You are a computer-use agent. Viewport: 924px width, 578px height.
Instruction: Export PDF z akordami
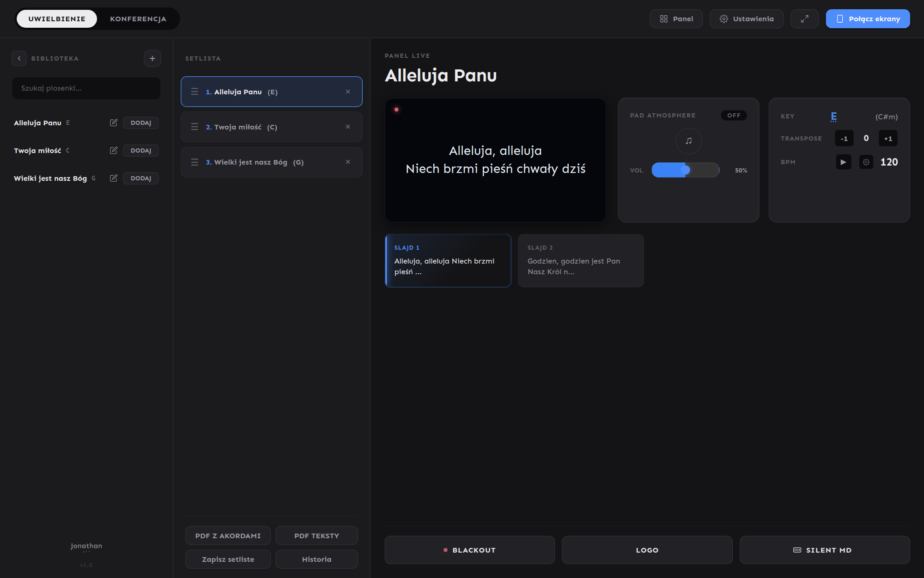coord(228,535)
